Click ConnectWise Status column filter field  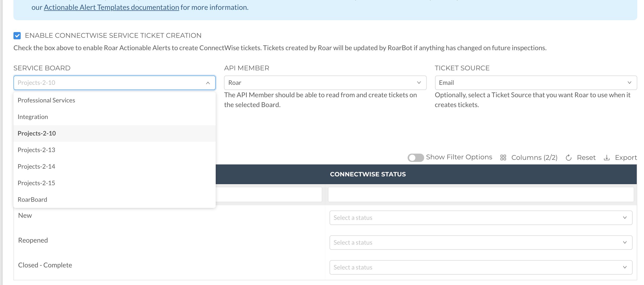[481, 194]
